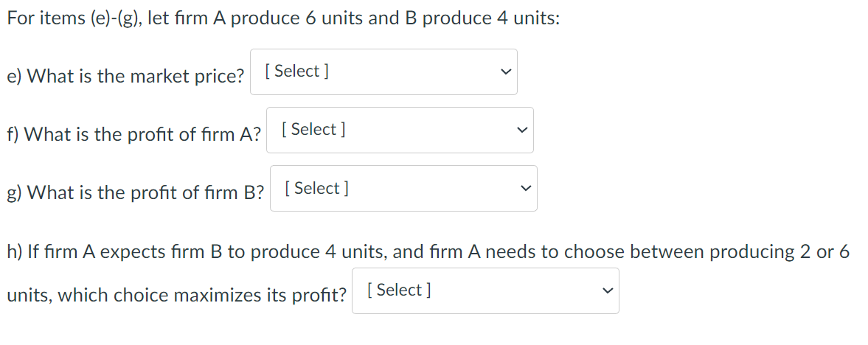This screenshot has height=345, width=868.
Task: Click the [ Select ] placeholder for market price
Action: (x=296, y=71)
